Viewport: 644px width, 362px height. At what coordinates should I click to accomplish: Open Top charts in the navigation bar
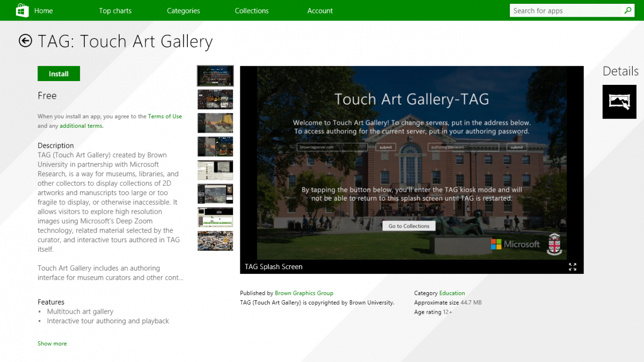[x=115, y=11]
